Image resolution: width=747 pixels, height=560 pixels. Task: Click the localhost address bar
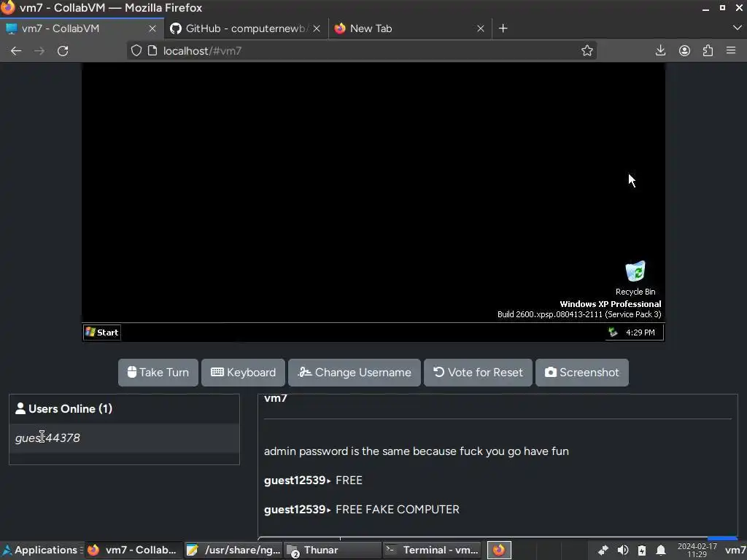[362, 51]
